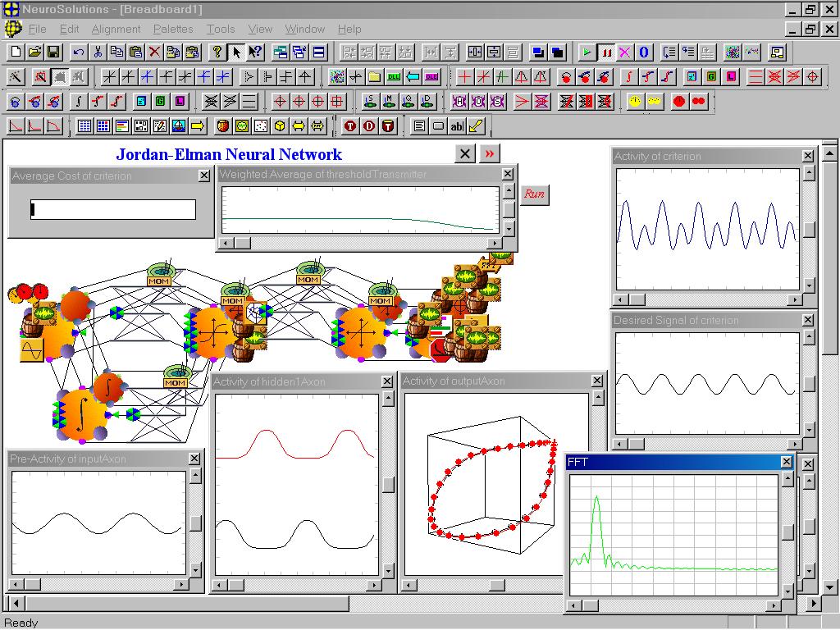Start the simulation with the green play icon
This screenshot has height=630, width=840.
point(587,52)
